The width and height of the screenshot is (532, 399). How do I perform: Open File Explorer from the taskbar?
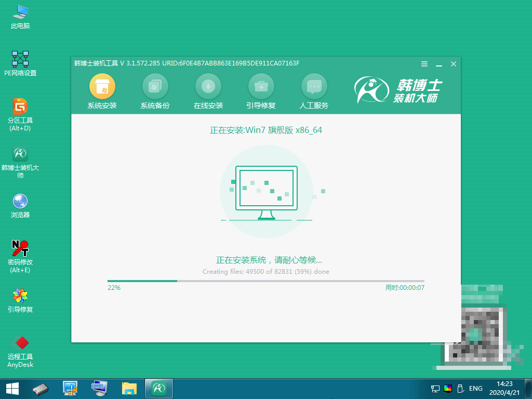click(129, 389)
